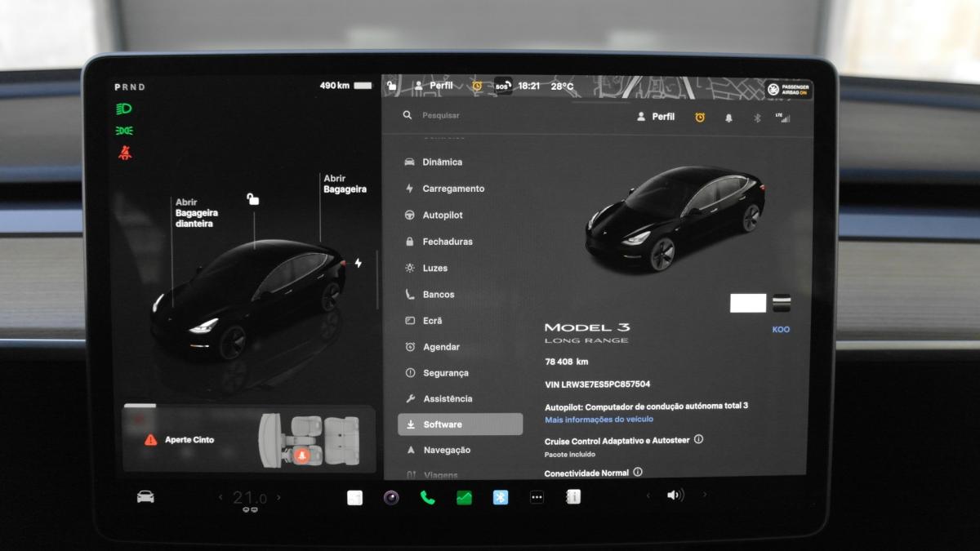Select the white colour swatch
980x551 pixels.
click(x=748, y=303)
